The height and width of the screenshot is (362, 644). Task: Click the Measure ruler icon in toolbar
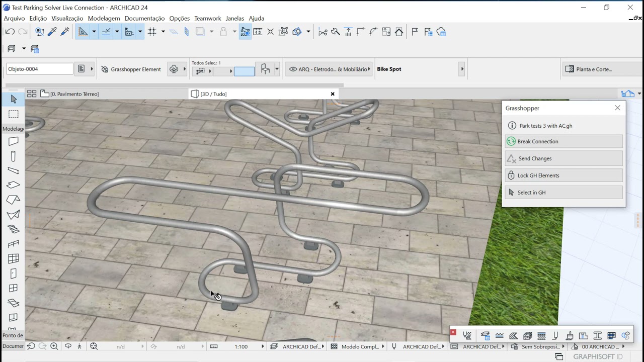tap(258, 32)
